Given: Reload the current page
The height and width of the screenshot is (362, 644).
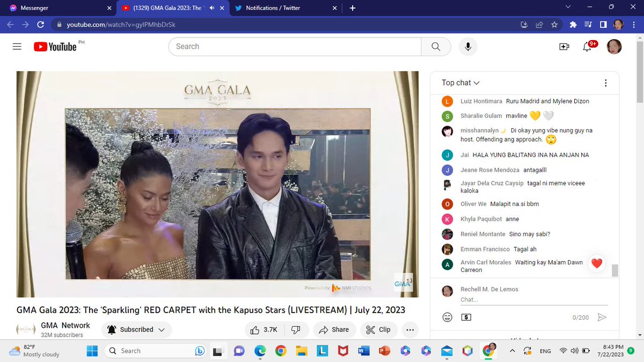Looking at the screenshot, I should [x=40, y=25].
